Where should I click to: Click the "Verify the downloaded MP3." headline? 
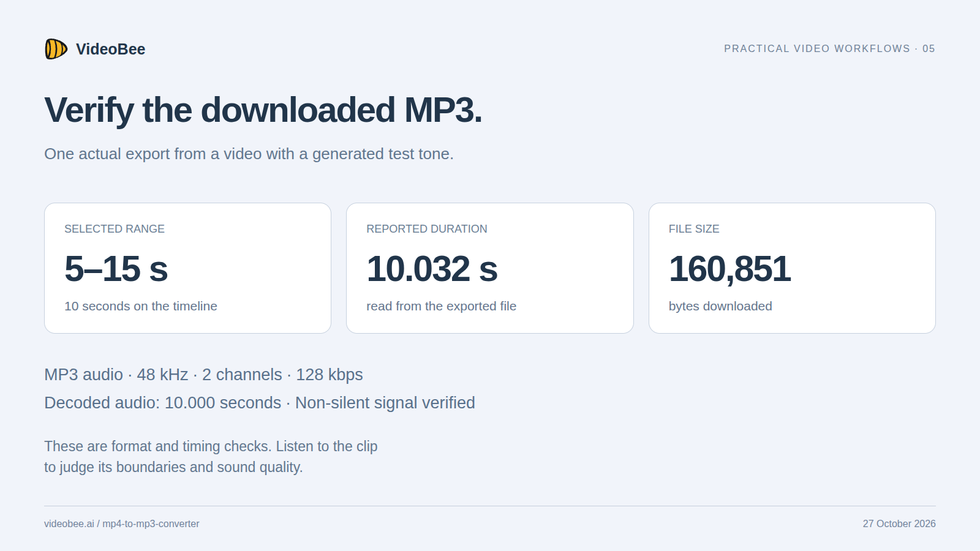tap(263, 110)
